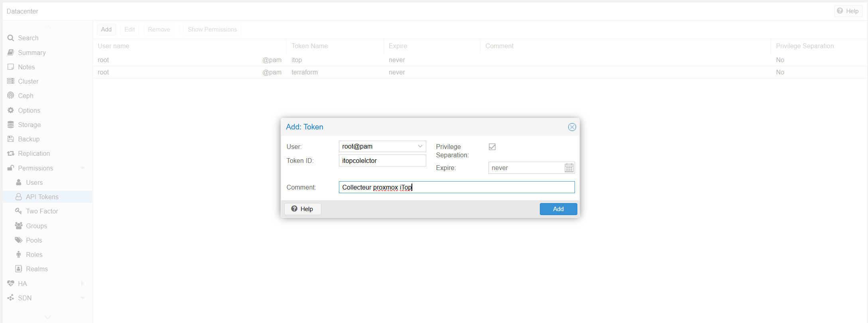Click the Storage database icon

tap(11, 125)
